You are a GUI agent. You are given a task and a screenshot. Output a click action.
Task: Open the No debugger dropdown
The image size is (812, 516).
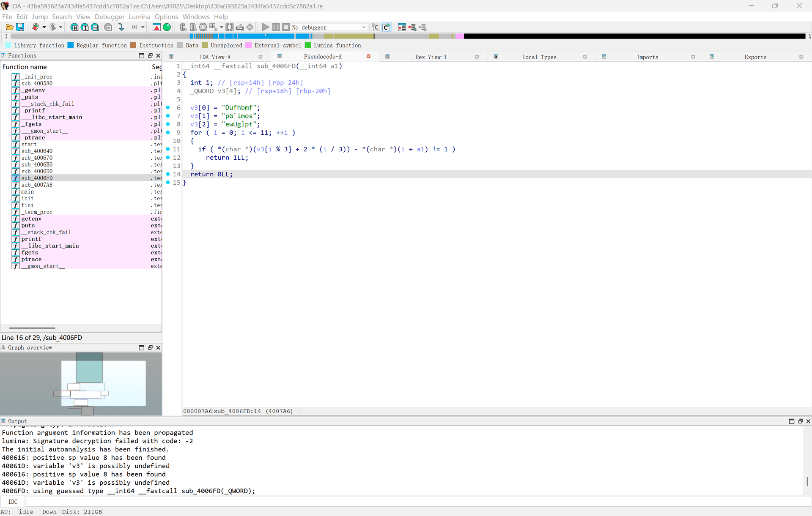pos(329,27)
